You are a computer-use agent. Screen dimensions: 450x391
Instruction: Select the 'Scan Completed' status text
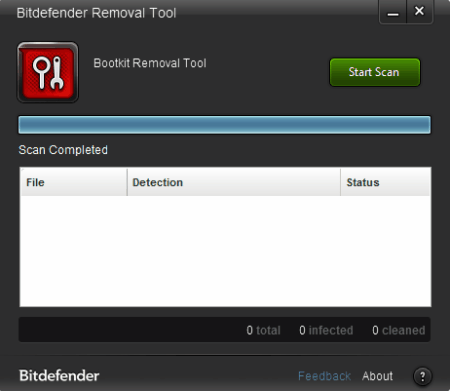63,150
